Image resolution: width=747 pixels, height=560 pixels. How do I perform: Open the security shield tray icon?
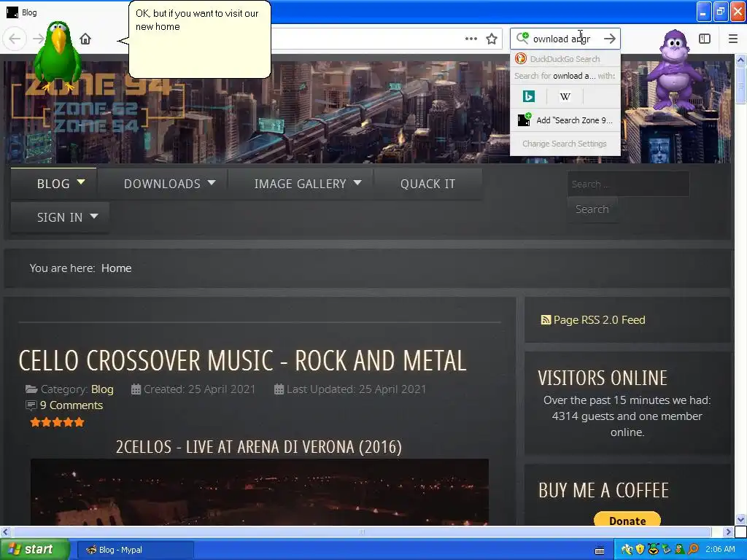point(640,550)
